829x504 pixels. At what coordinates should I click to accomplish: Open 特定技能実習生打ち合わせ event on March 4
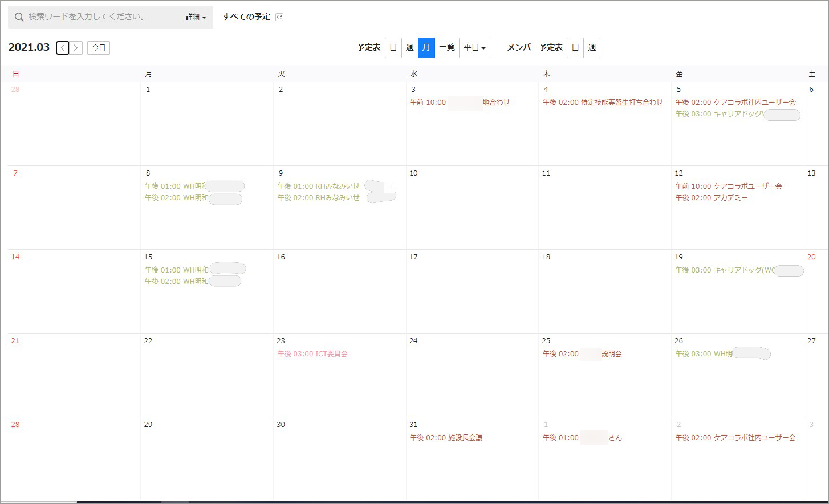[x=603, y=103]
